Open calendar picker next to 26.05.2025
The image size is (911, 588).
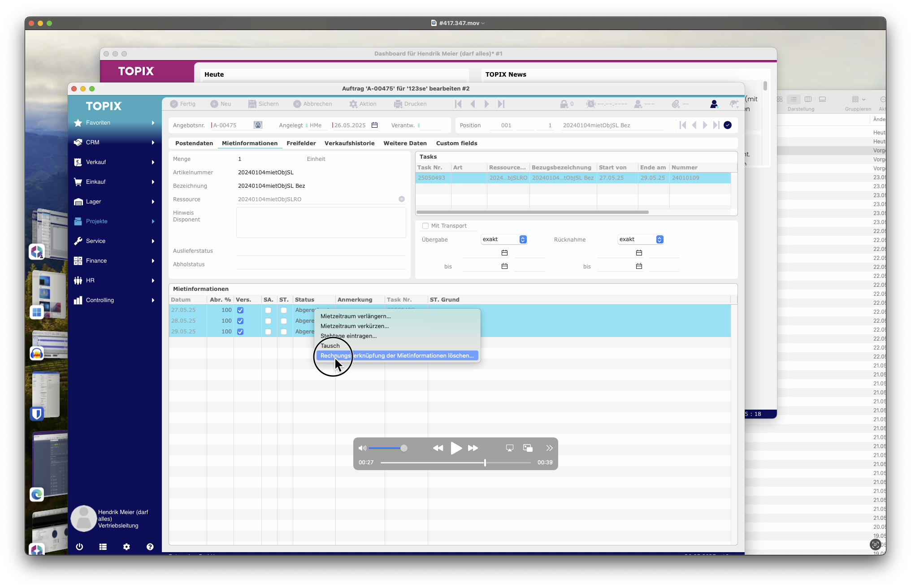point(375,125)
